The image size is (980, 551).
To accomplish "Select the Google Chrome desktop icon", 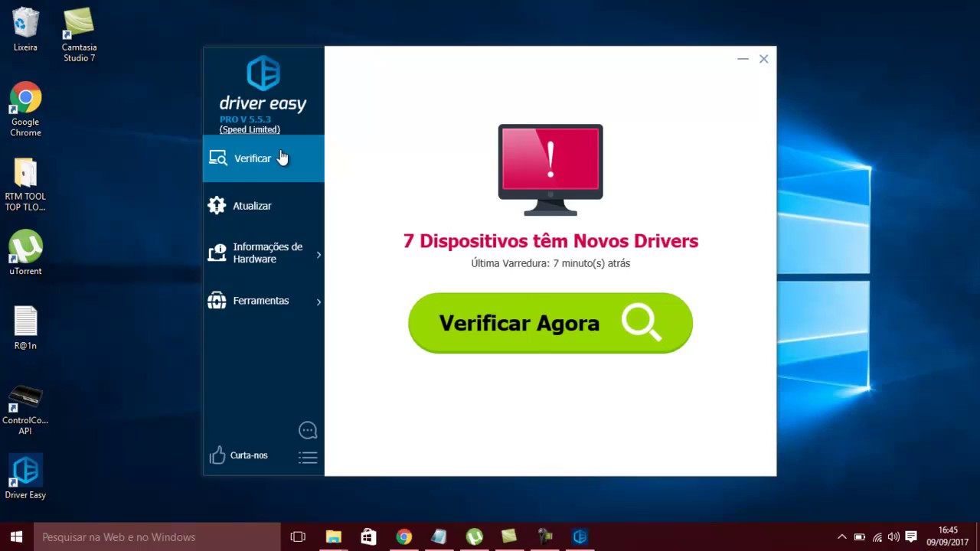I will [x=25, y=109].
